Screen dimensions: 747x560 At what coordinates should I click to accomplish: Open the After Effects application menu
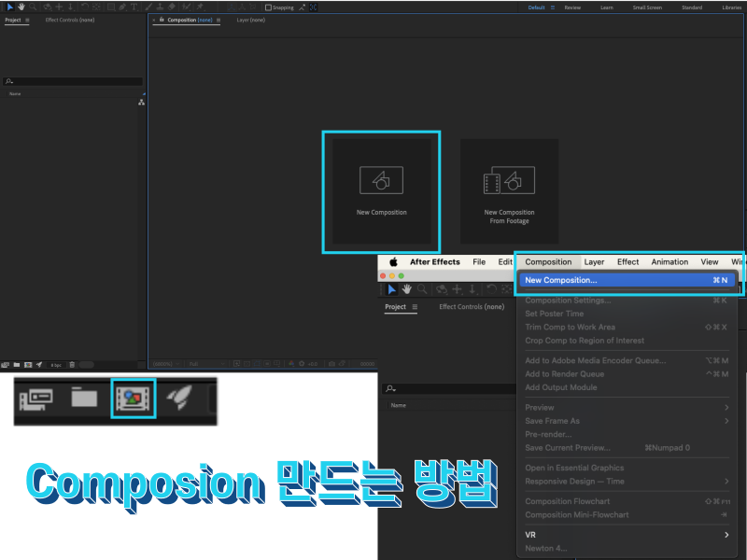pyautogui.click(x=435, y=262)
